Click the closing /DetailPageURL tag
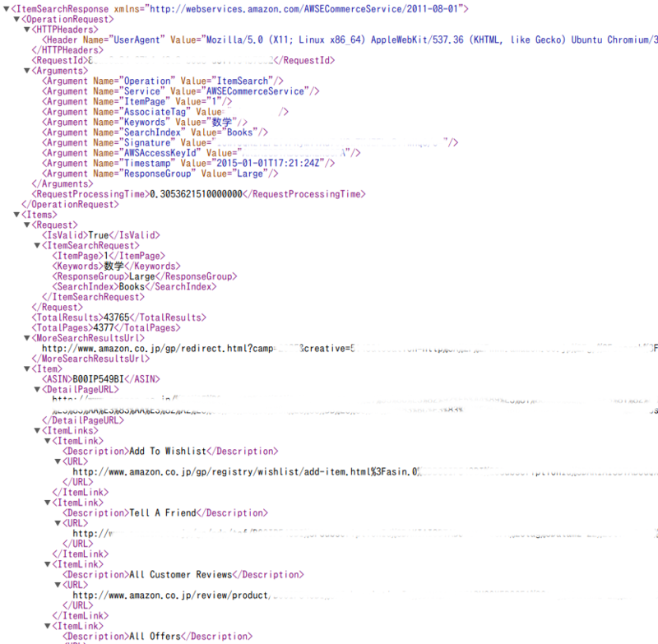This screenshot has width=658, height=644. 83,420
